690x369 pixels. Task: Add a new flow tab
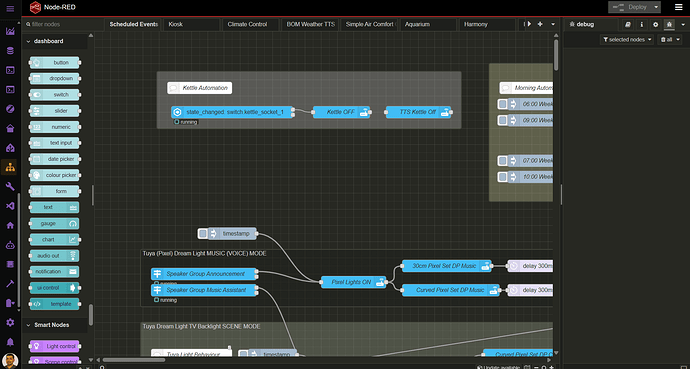[x=540, y=24]
